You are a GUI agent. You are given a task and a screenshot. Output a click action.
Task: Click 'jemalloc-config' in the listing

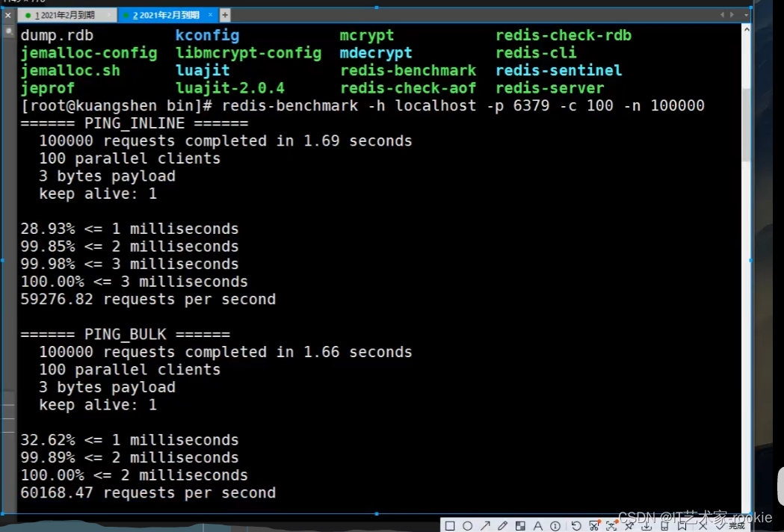(89, 53)
